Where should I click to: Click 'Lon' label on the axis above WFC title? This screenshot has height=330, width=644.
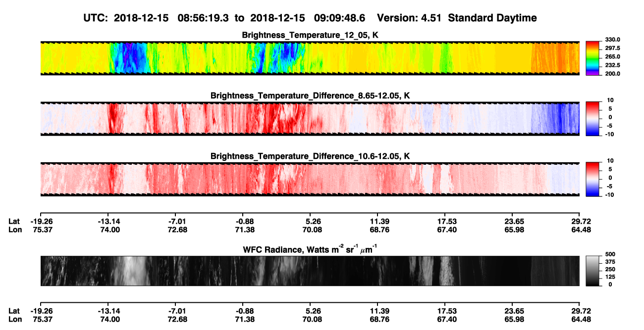(14, 230)
